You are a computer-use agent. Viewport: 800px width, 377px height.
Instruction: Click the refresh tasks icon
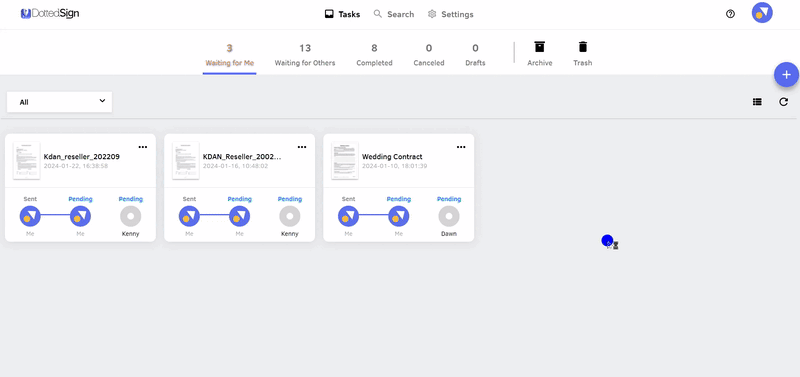784,102
